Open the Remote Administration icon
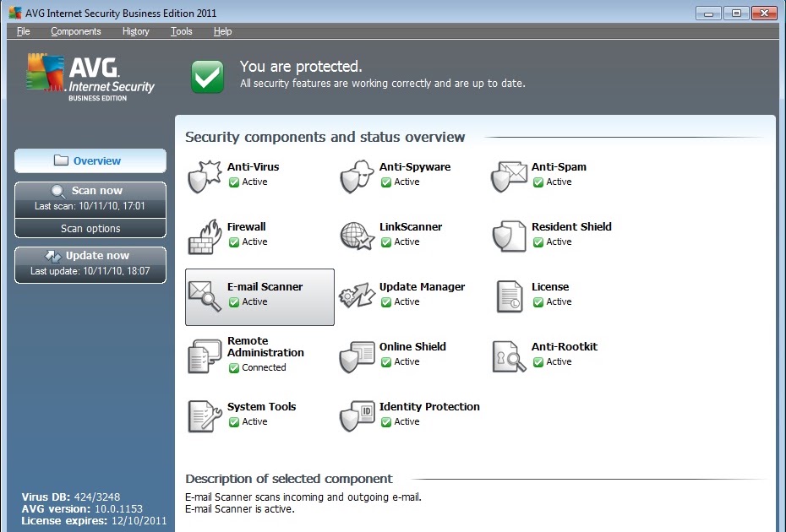 (205, 356)
